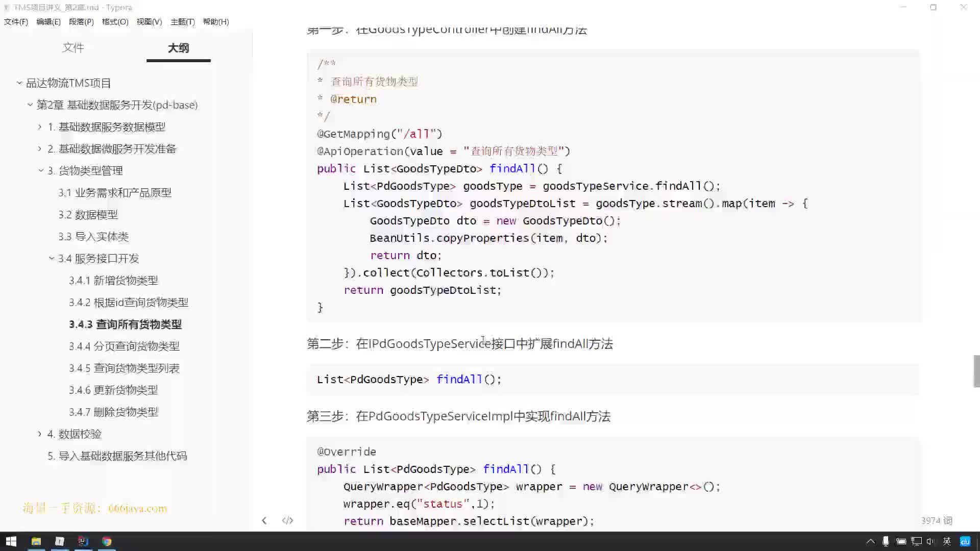This screenshot has height=551, width=980.
Task: Jump to 3.4.4 分页查询货物类型
Action: [x=124, y=346]
